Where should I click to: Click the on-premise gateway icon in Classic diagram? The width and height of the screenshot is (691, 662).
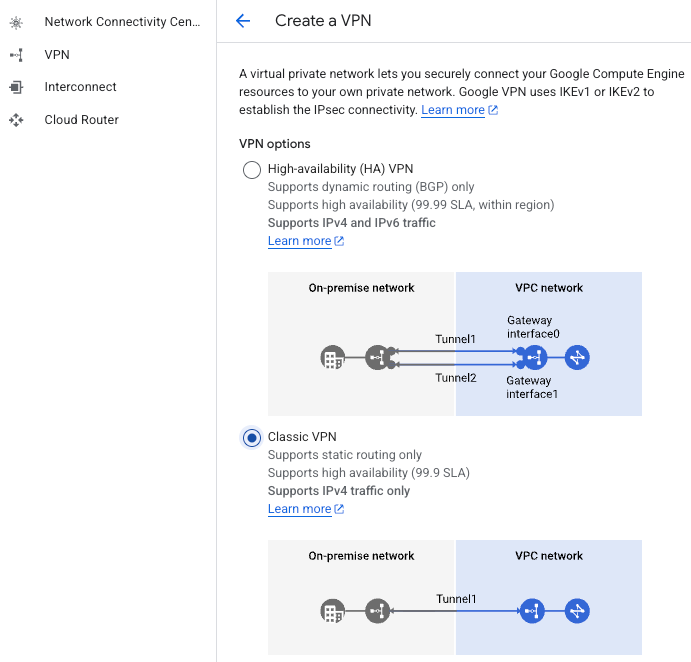[377, 611]
